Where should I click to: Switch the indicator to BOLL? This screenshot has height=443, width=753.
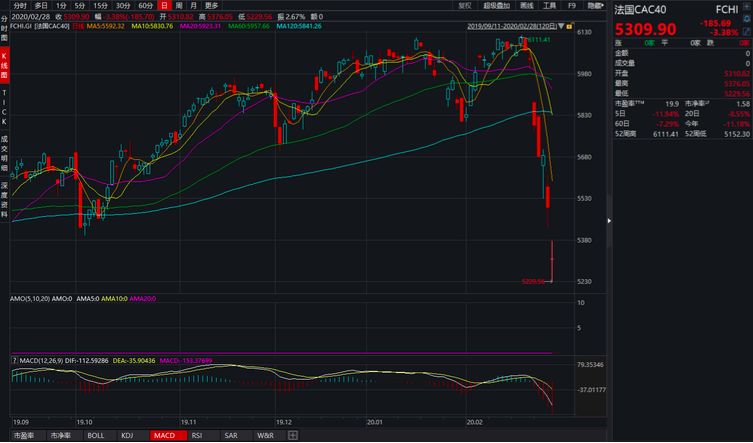96,435
